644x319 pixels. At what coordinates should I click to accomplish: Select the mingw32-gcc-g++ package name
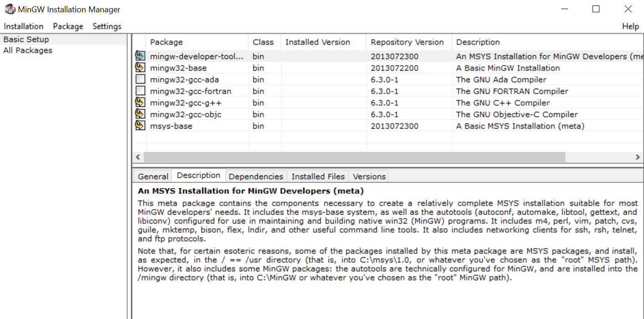click(186, 103)
